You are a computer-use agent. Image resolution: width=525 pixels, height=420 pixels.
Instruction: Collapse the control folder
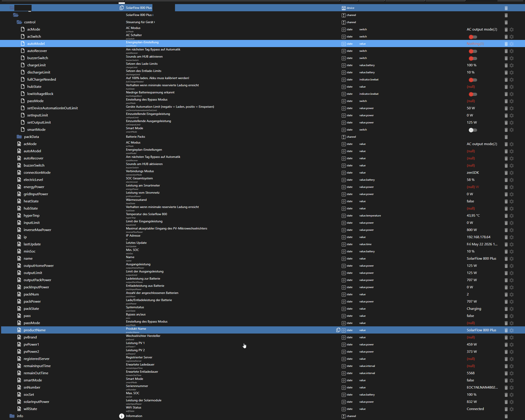(19, 22)
